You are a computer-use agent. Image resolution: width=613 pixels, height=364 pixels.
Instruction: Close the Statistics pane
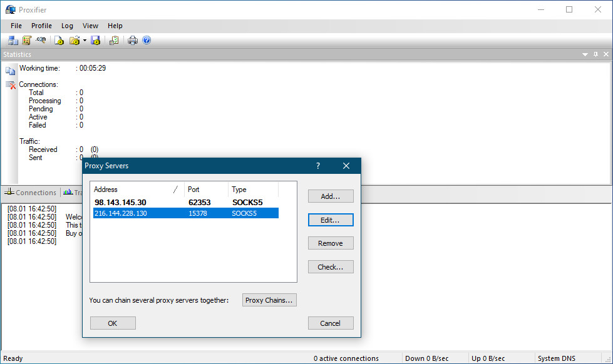606,54
